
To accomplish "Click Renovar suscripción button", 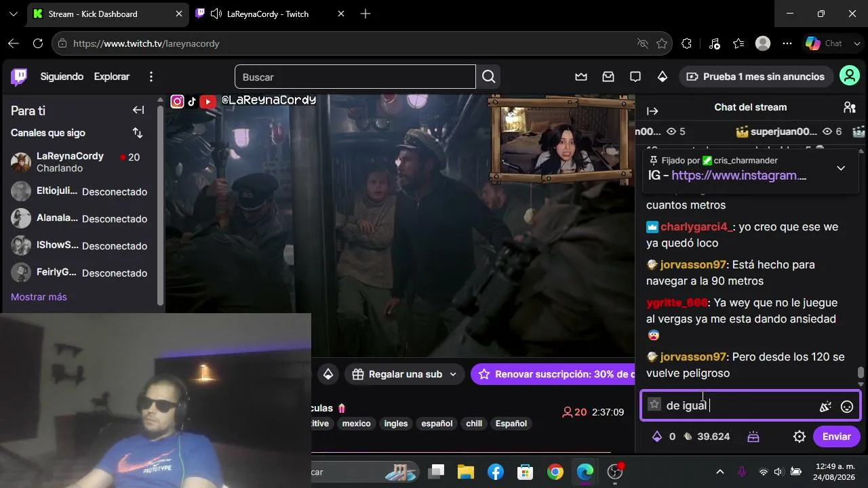I will [x=553, y=374].
